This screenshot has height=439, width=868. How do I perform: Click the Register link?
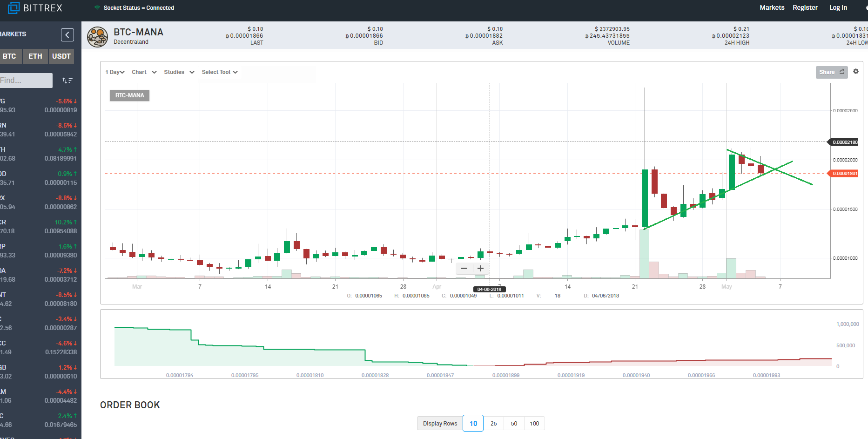coord(805,7)
